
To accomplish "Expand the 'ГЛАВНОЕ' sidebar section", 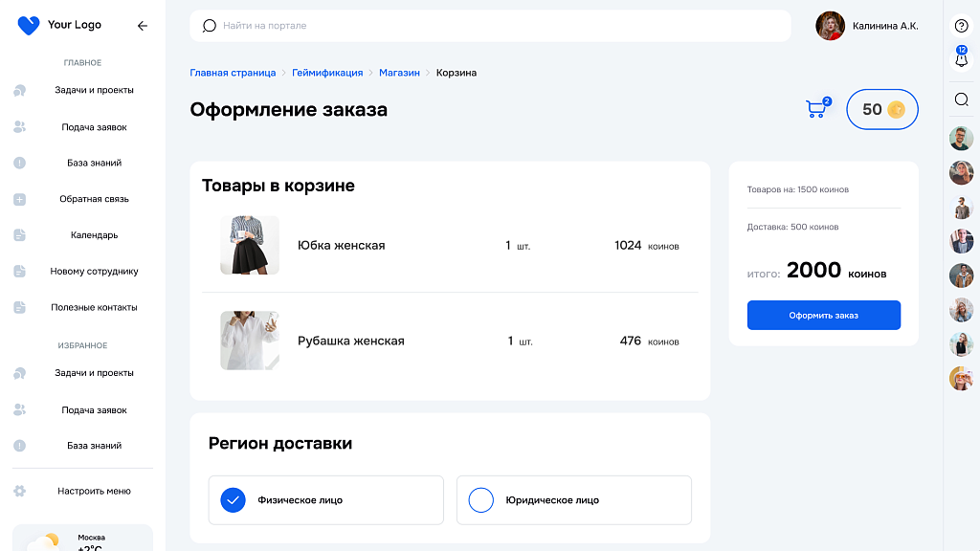I will (x=81, y=62).
